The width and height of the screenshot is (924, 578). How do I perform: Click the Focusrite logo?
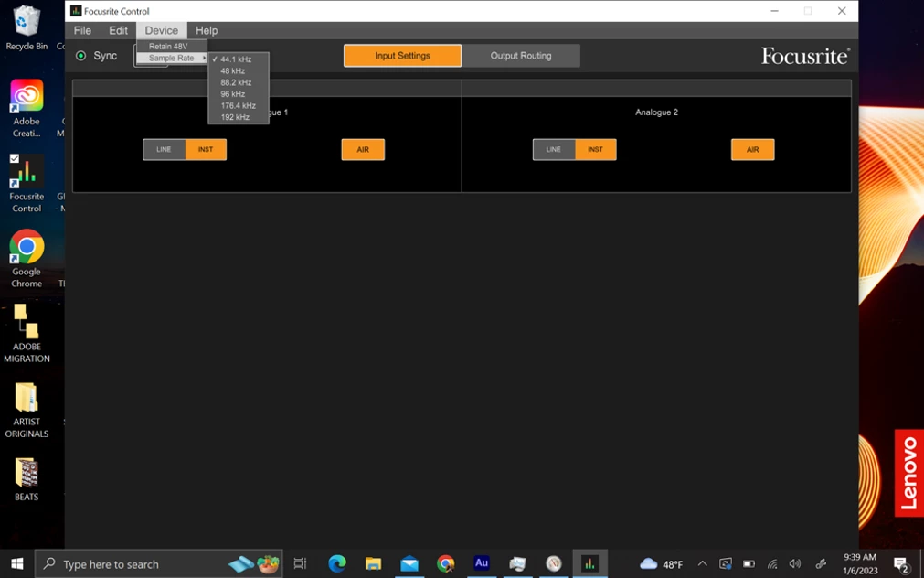coord(805,56)
